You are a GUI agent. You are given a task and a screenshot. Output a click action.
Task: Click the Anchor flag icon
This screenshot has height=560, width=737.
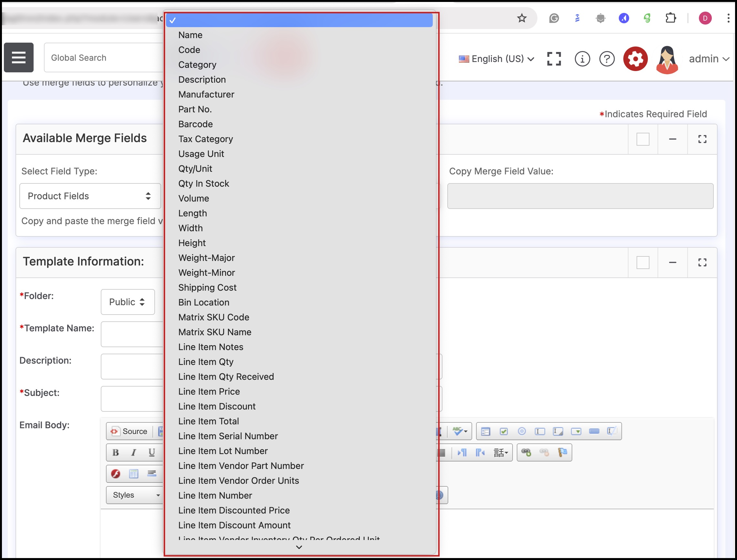coord(562,452)
